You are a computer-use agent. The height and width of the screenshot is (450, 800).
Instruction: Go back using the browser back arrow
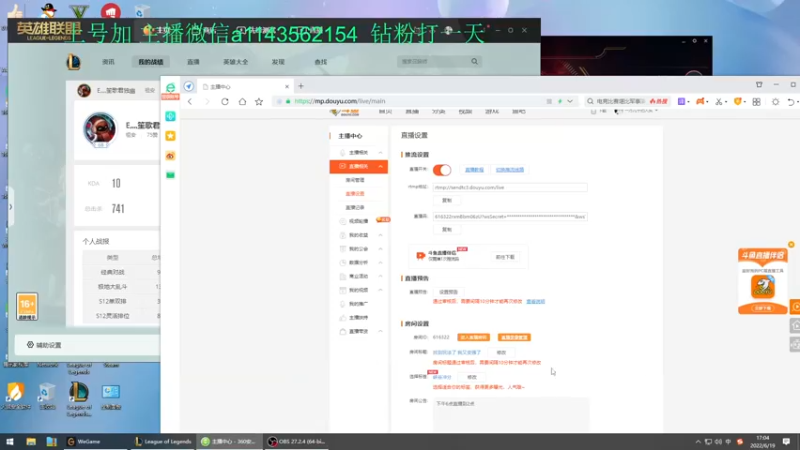coord(190,102)
